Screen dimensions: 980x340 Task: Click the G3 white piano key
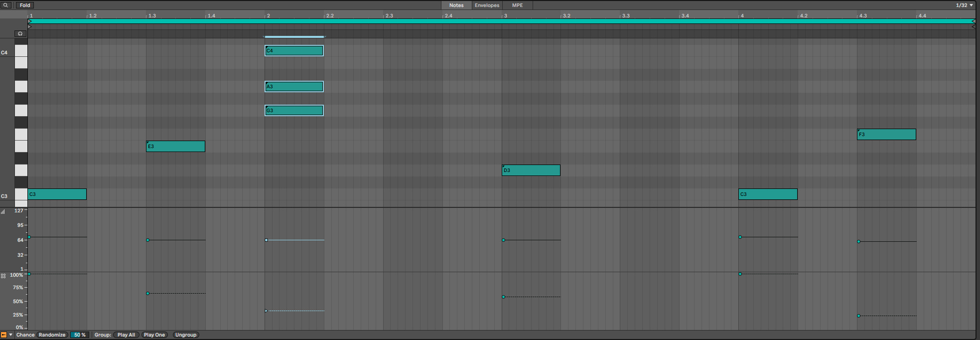coord(21,111)
